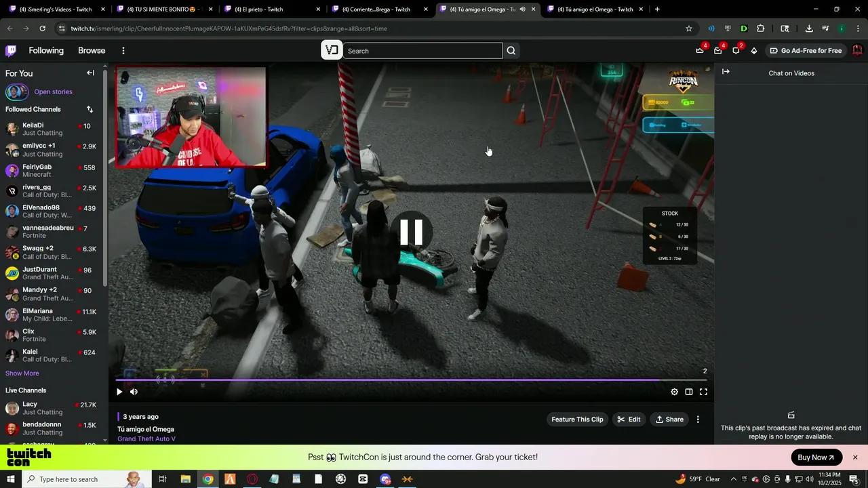868x488 pixels.
Task: Open Chrome extensions puzzle icon
Action: point(760,28)
